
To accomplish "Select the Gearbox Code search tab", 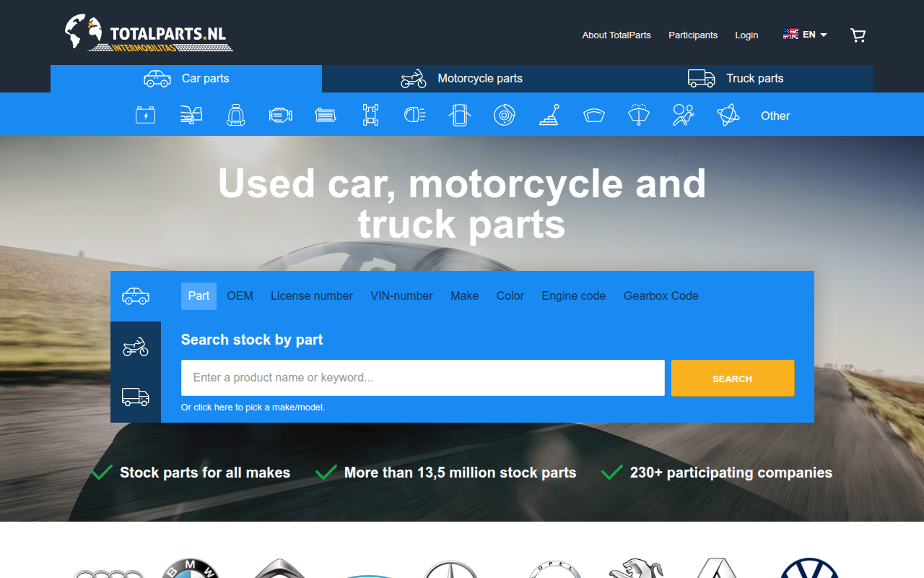I will (x=661, y=296).
